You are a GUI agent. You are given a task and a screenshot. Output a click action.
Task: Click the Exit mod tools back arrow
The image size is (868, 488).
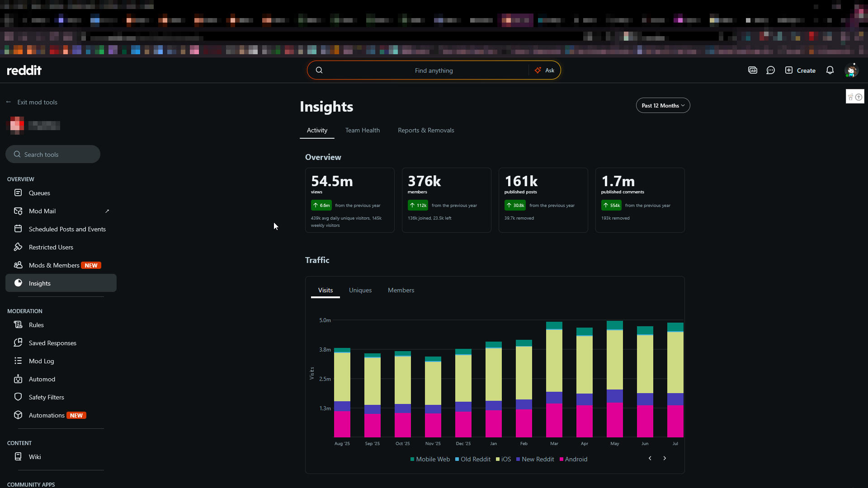coord(9,102)
